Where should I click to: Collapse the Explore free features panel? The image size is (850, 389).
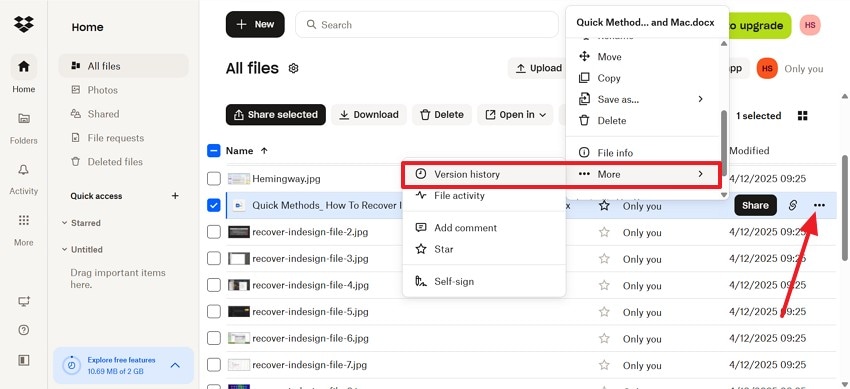[x=175, y=365]
